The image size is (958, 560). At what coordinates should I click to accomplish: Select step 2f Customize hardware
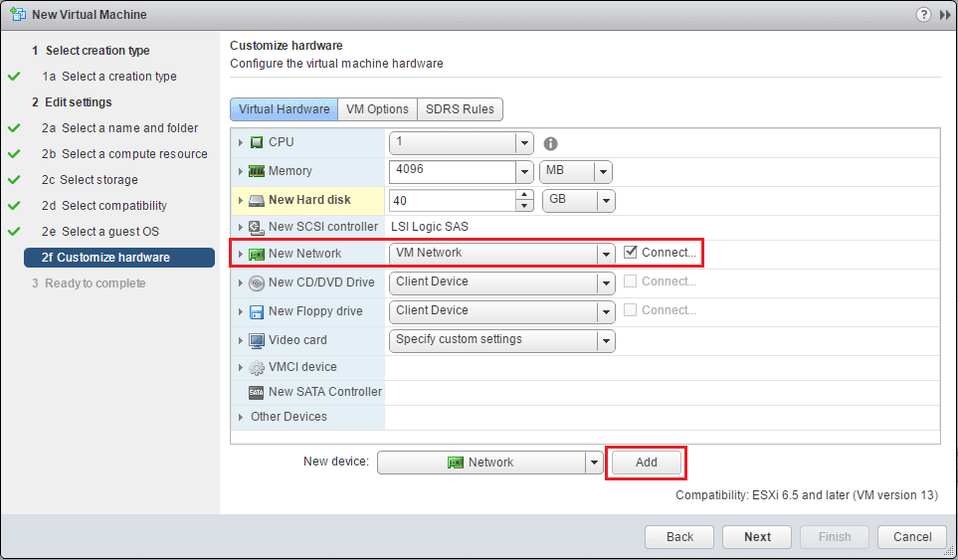coord(119,258)
